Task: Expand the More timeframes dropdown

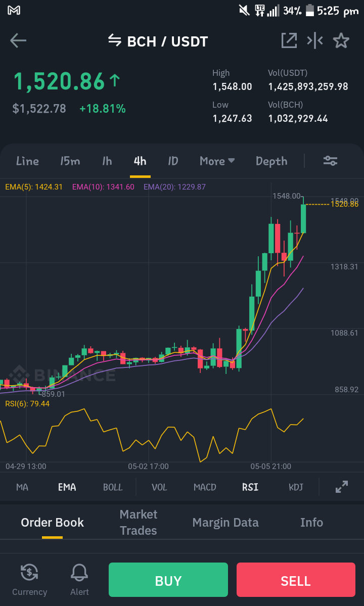Action: tap(217, 161)
